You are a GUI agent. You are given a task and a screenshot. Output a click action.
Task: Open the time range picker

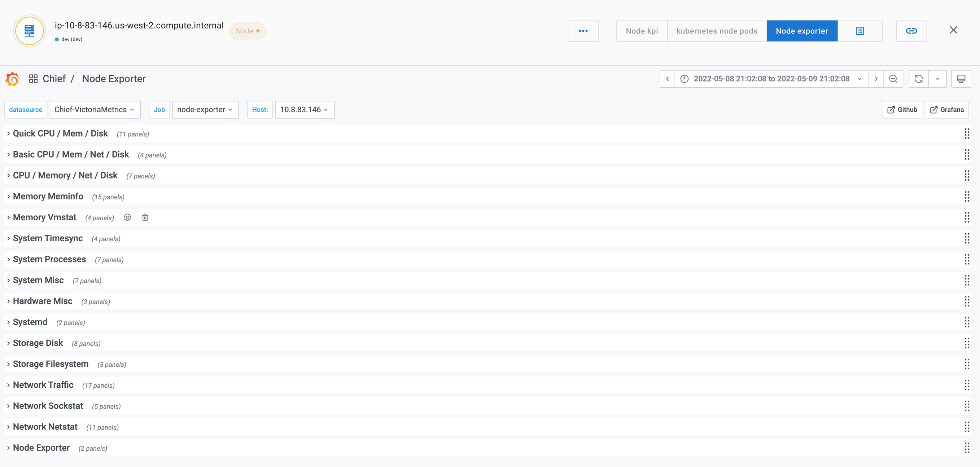(771, 79)
